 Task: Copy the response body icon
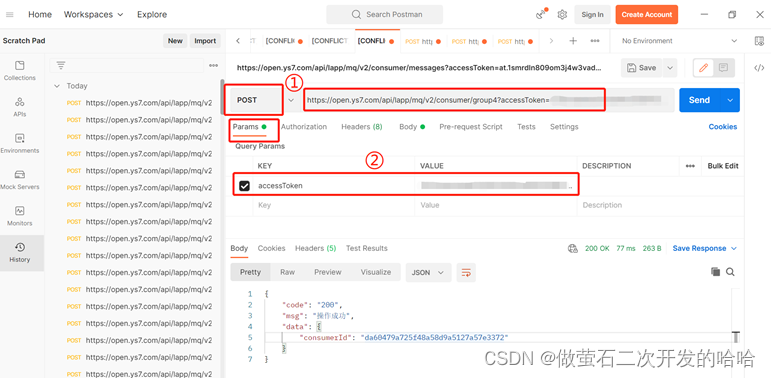715,272
